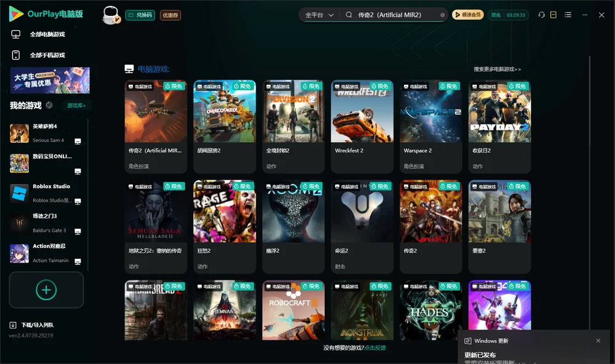This screenshot has width=615, height=364.
Task: Open the user avatar profile
Action: point(111,15)
